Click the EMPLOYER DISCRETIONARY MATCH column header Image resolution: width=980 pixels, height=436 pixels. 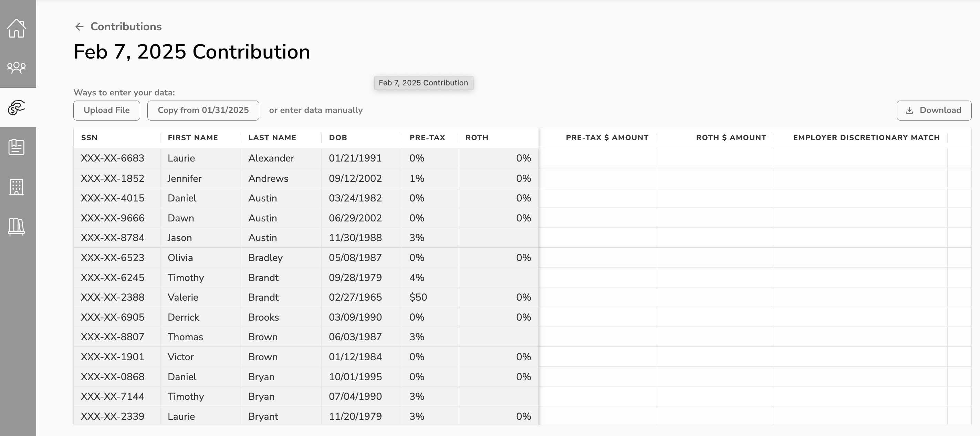pyautogui.click(x=866, y=138)
